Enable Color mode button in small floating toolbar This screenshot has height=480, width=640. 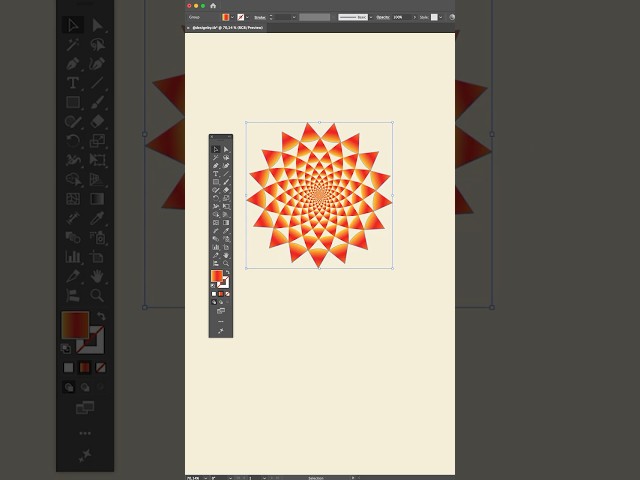click(x=214, y=294)
